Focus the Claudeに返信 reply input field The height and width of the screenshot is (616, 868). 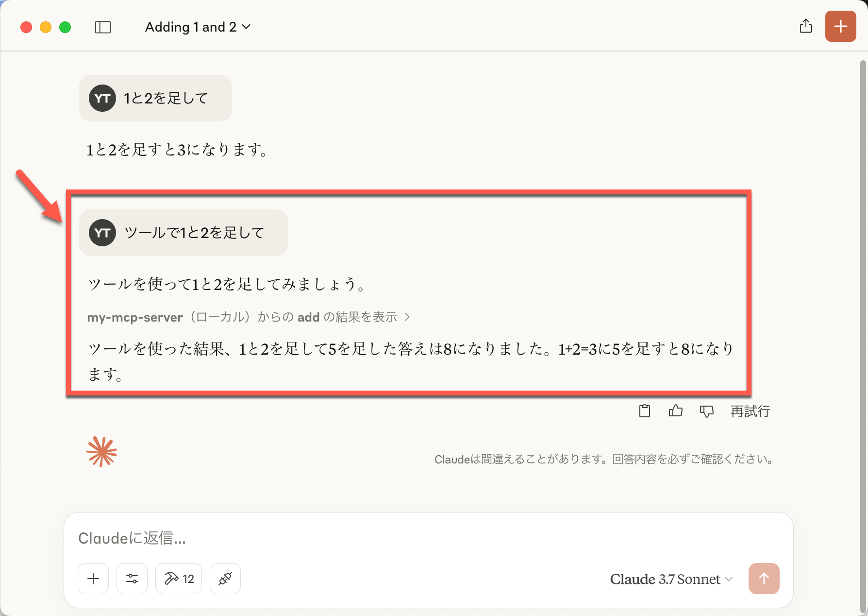click(427, 538)
